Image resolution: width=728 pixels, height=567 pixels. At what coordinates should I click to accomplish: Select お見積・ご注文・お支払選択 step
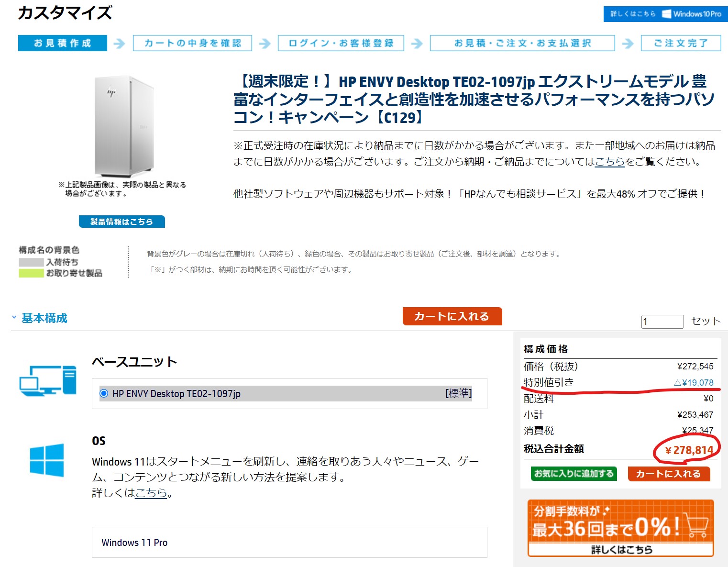(x=522, y=43)
